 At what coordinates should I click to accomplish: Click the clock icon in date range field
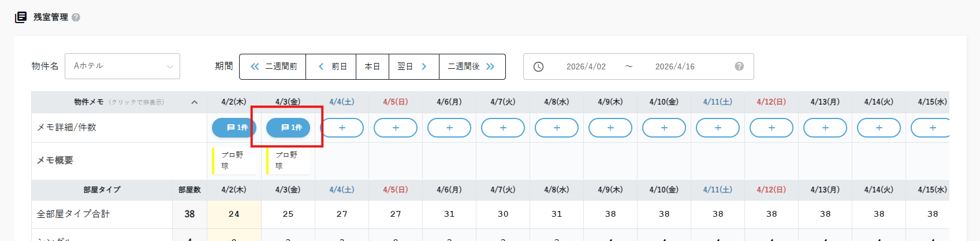pos(538,66)
